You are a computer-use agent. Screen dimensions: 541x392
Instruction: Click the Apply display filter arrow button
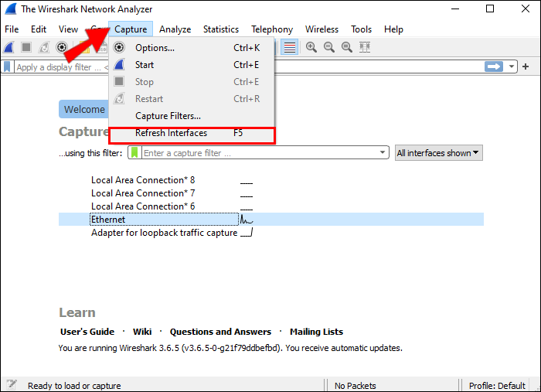[494, 66]
